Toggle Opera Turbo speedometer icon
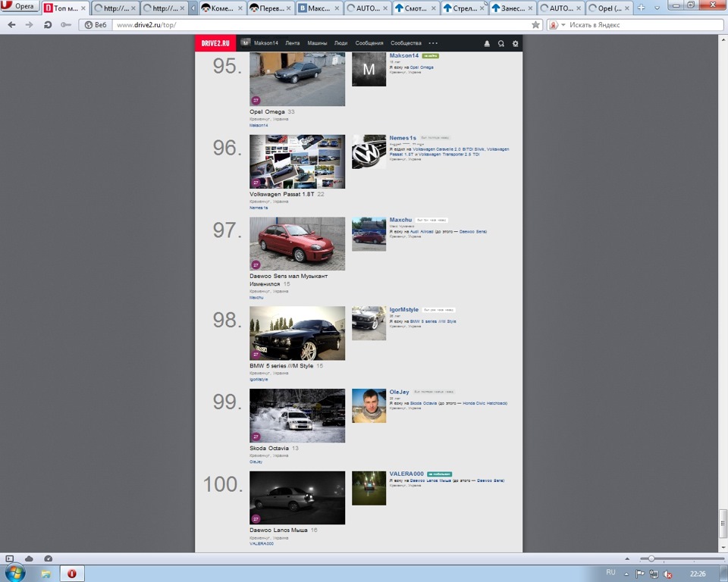The image size is (728, 582). click(x=48, y=559)
